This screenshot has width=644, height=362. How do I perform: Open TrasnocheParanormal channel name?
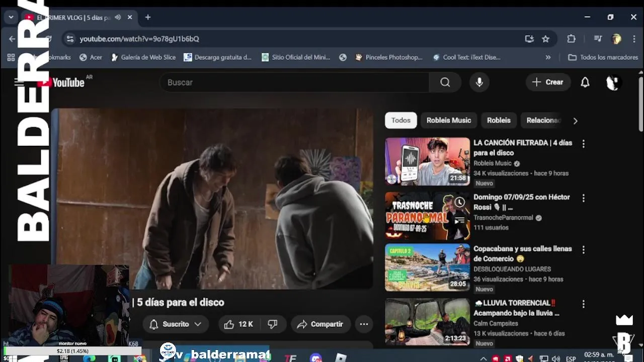point(503,218)
